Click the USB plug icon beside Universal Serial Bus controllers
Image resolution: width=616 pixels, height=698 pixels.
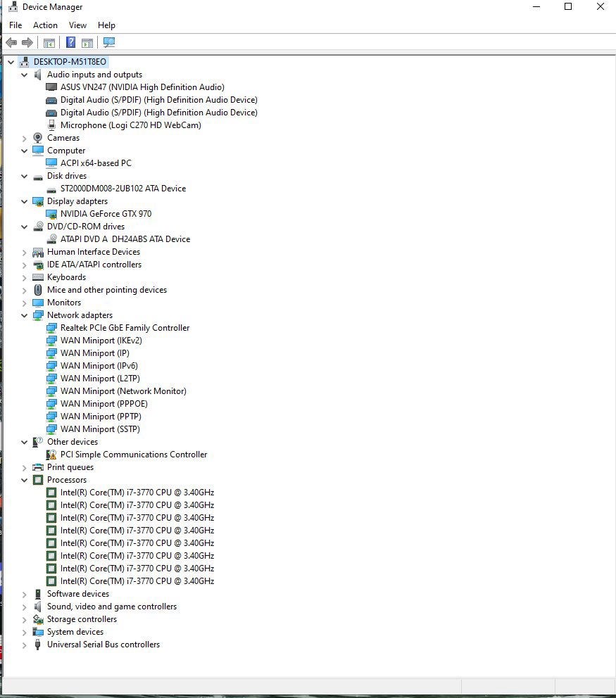tap(38, 645)
